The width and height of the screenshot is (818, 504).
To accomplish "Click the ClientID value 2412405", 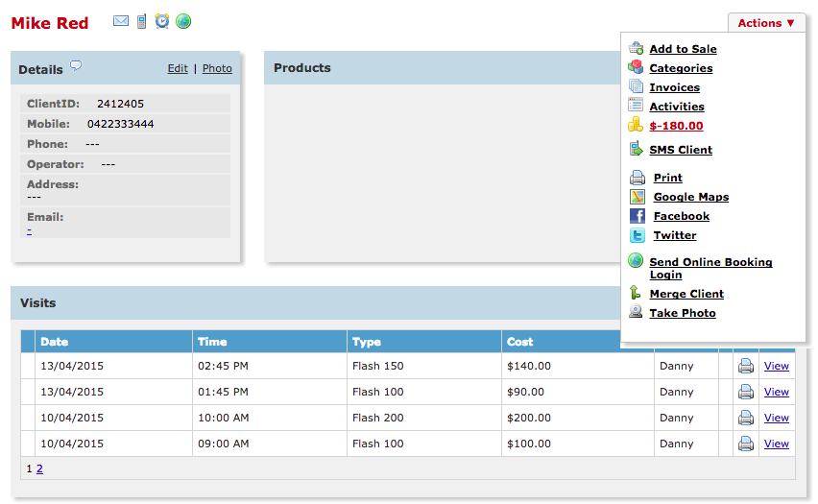I will coord(121,104).
